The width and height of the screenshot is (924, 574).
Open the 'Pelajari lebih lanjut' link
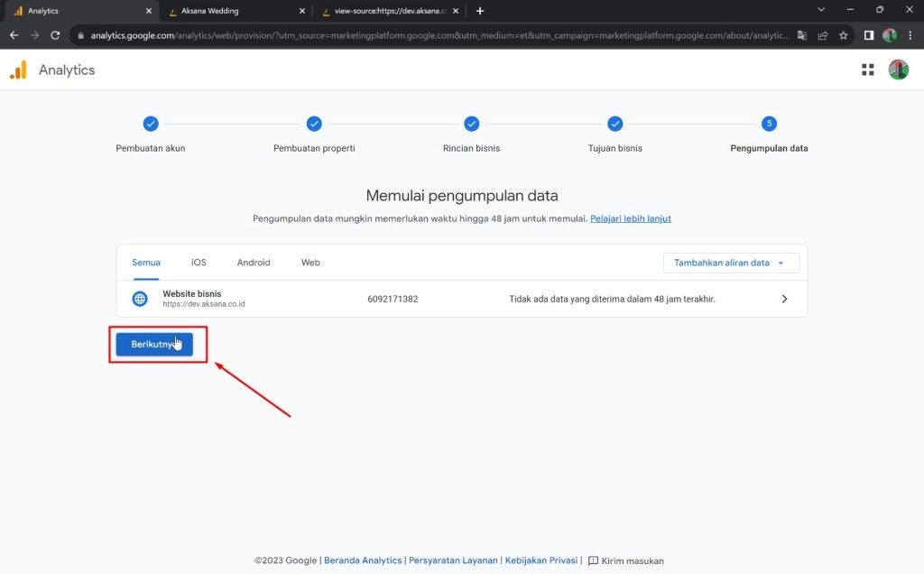[630, 218]
